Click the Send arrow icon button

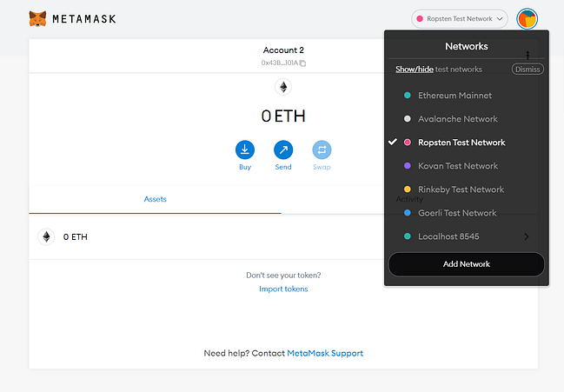[x=283, y=149]
